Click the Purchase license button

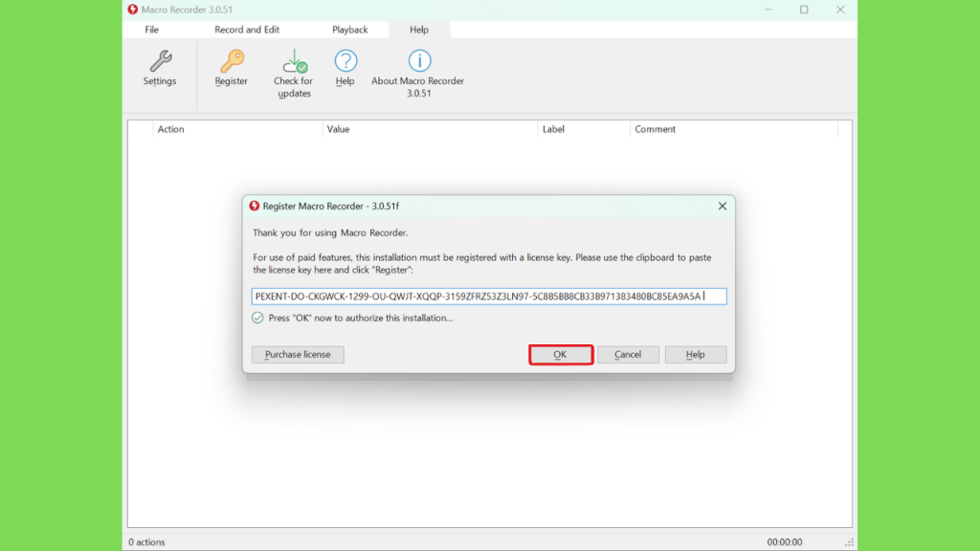click(x=298, y=354)
